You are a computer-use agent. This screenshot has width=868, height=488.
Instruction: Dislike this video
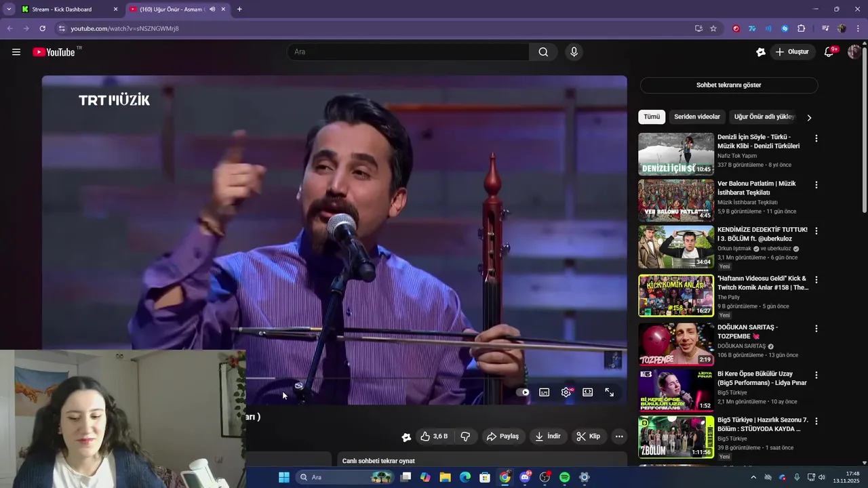(465, 436)
